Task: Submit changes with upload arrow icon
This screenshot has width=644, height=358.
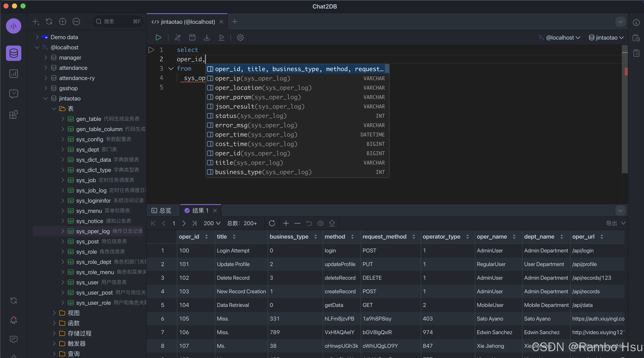Action: pos(332,223)
